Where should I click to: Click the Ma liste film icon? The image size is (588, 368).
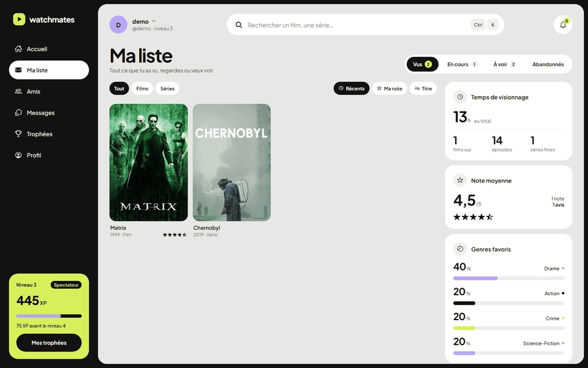[x=18, y=70]
